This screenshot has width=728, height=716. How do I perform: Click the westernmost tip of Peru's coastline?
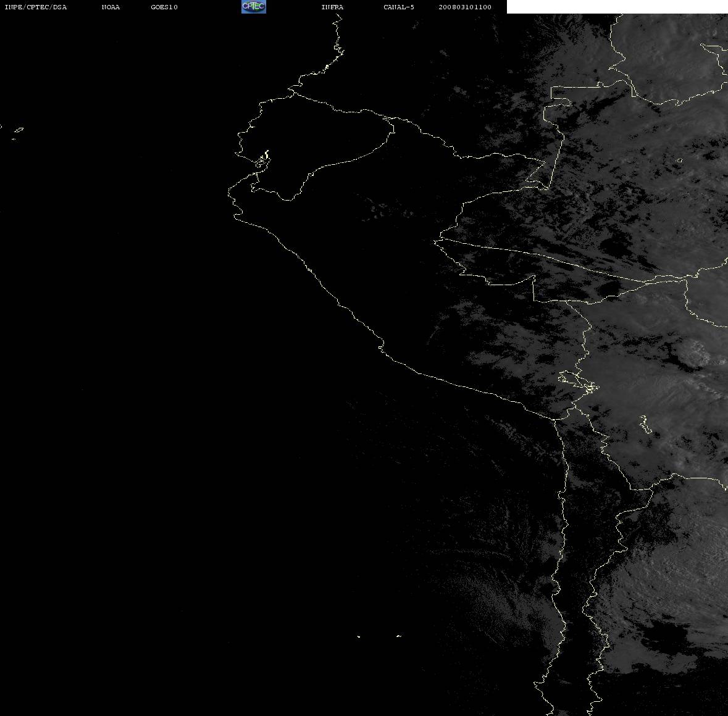[229, 193]
